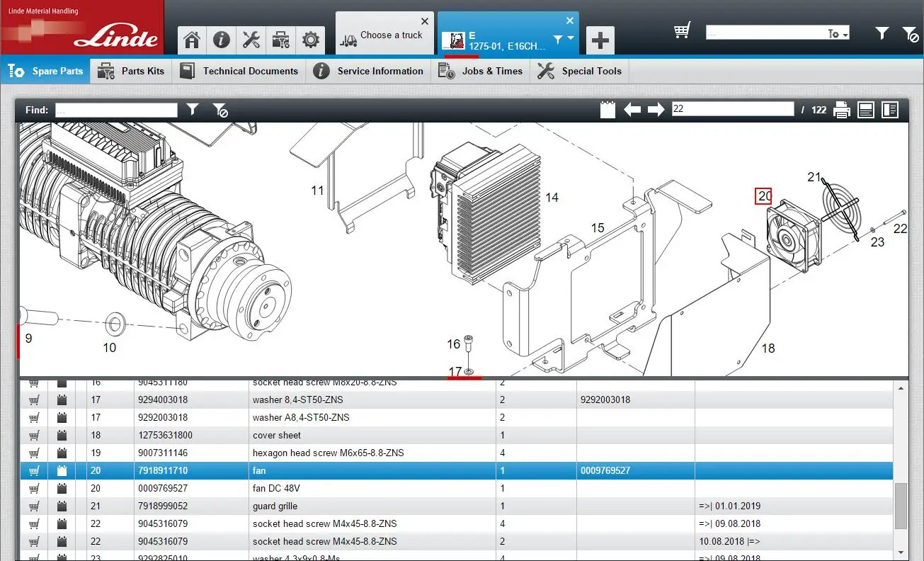Add a new tab with plus button
This screenshot has width=924, height=561.
tap(600, 40)
